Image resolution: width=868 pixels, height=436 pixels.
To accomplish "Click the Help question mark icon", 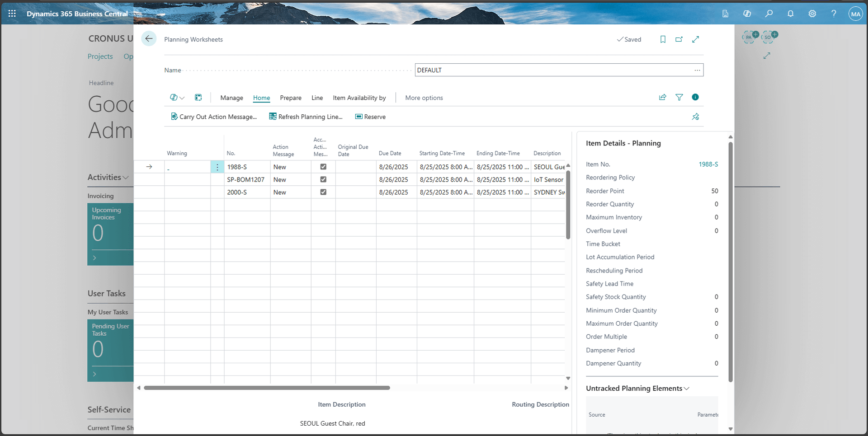I will pos(834,14).
